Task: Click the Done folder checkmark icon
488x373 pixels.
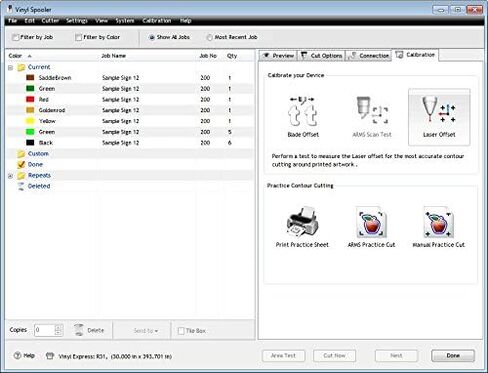Action: [x=21, y=164]
